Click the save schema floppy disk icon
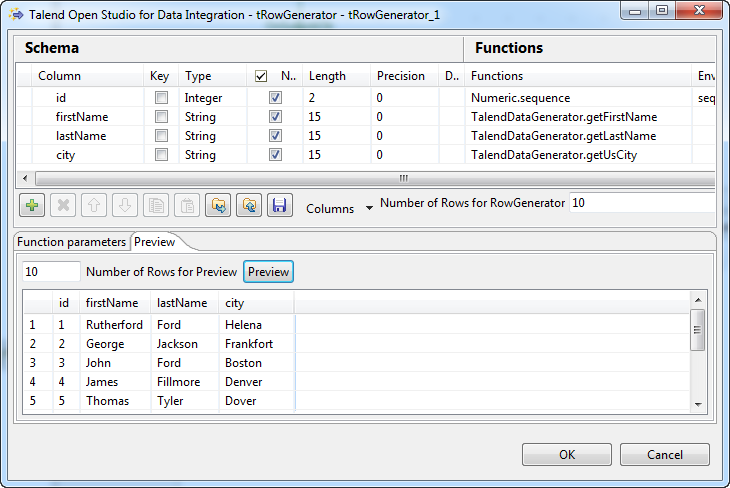Screen dimensions: 730x488 point(279,205)
